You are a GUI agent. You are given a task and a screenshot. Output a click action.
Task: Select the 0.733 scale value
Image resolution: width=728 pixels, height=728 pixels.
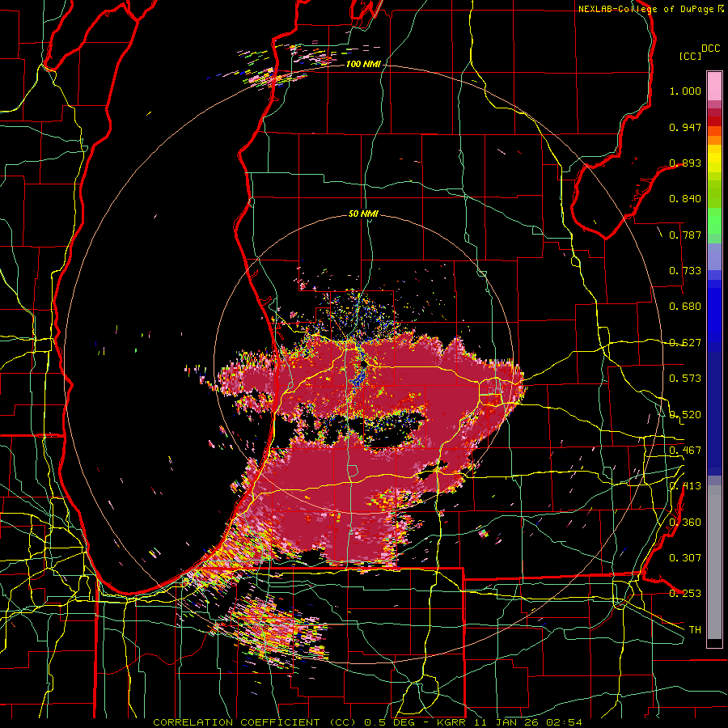point(685,271)
